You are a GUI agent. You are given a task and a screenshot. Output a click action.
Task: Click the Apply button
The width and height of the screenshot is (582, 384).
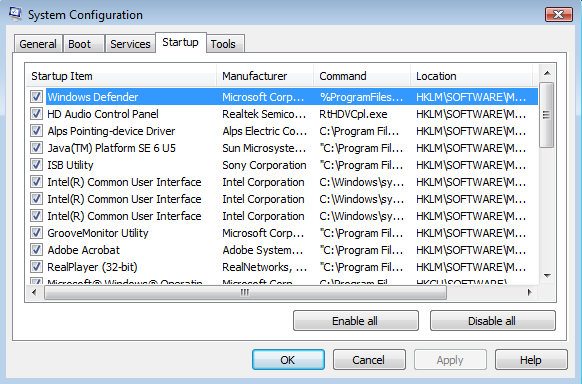[x=450, y=360]
